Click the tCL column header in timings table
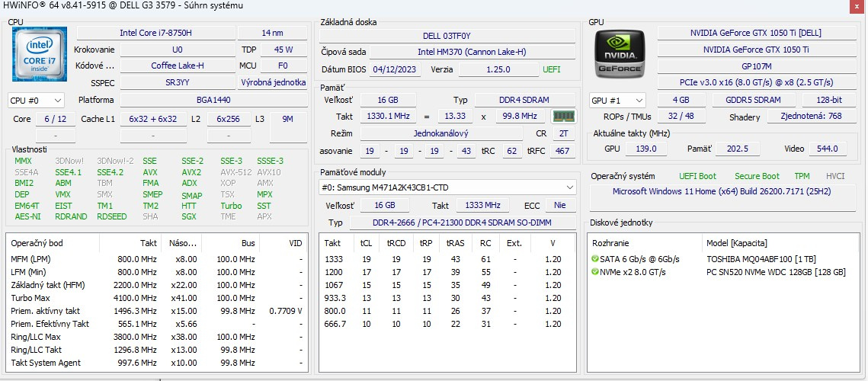The width and height of the screenshot is (868, 381). tap(366, 243)
